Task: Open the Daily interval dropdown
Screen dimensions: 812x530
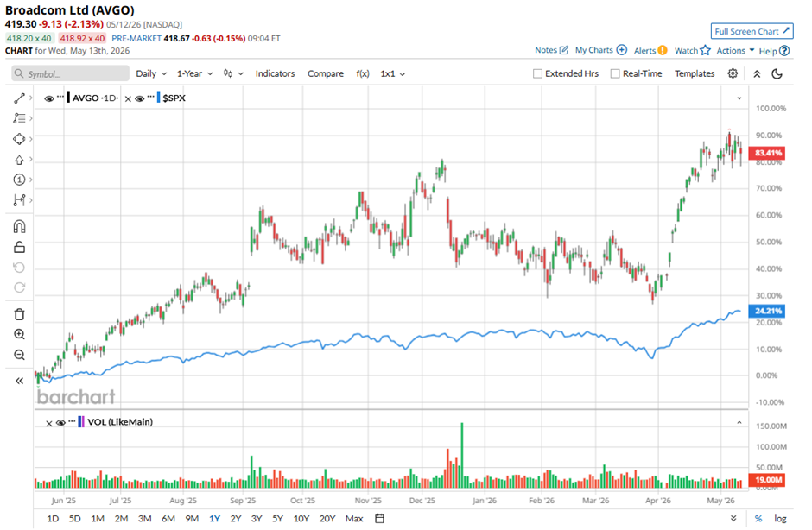Action: (151, 73)
